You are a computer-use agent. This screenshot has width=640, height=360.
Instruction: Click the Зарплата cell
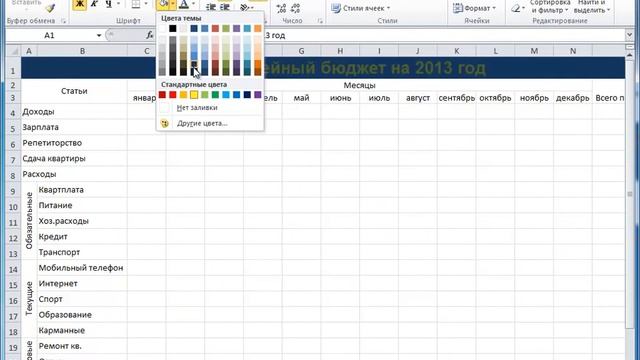click(74, 127)
